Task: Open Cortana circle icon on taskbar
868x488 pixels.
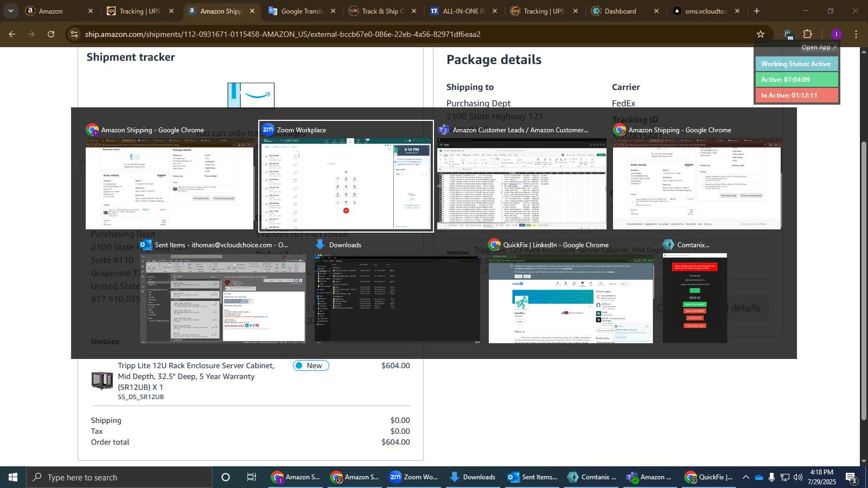Action: 226,477
